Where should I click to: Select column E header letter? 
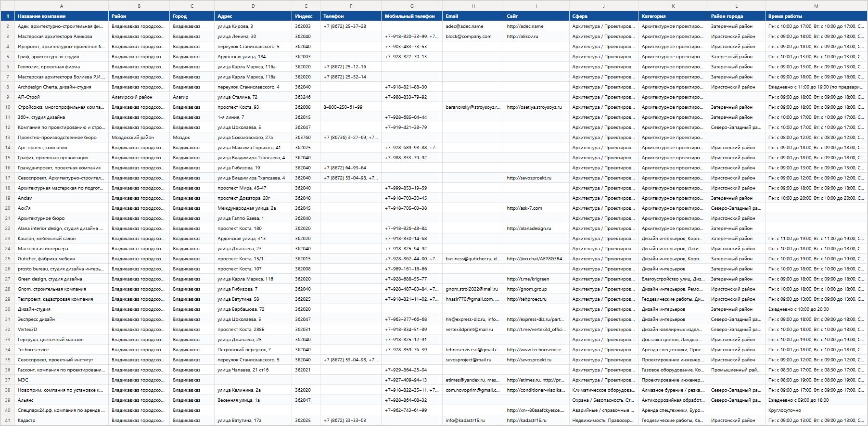(x=306, y=6)
